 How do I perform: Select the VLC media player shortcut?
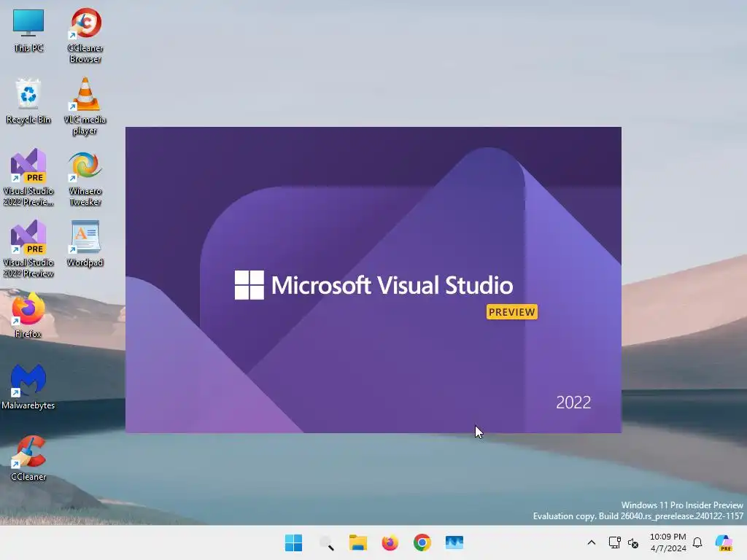pyautogui.click(x=85, y=106)
